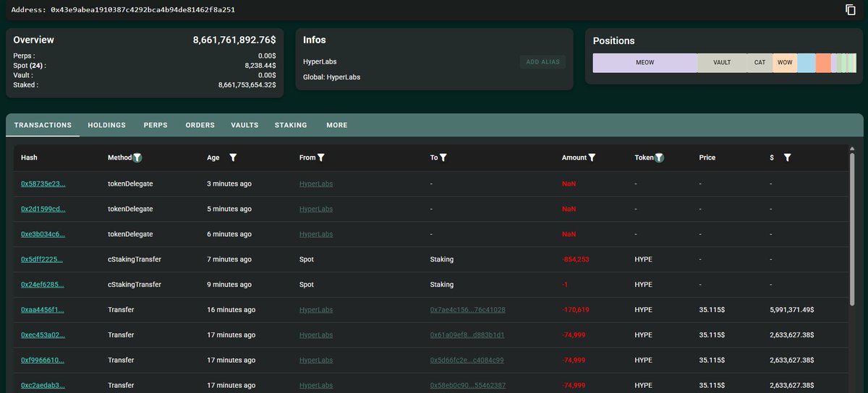Click the total balance 8,661,761,892.76$
Image resolution: width=868 pixels, height=393 pixels.
coord(234,40)
